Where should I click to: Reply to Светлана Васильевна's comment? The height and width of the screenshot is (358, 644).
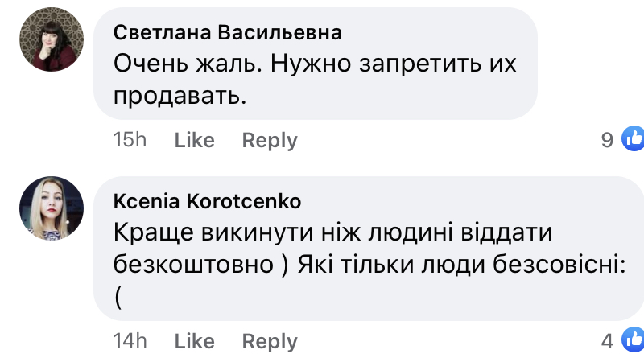270,140
